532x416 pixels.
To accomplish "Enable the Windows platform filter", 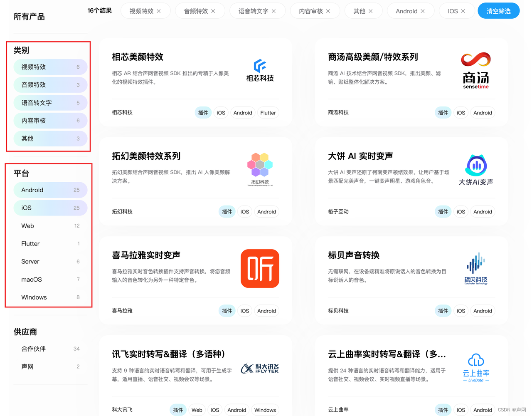I will point(50,297).
